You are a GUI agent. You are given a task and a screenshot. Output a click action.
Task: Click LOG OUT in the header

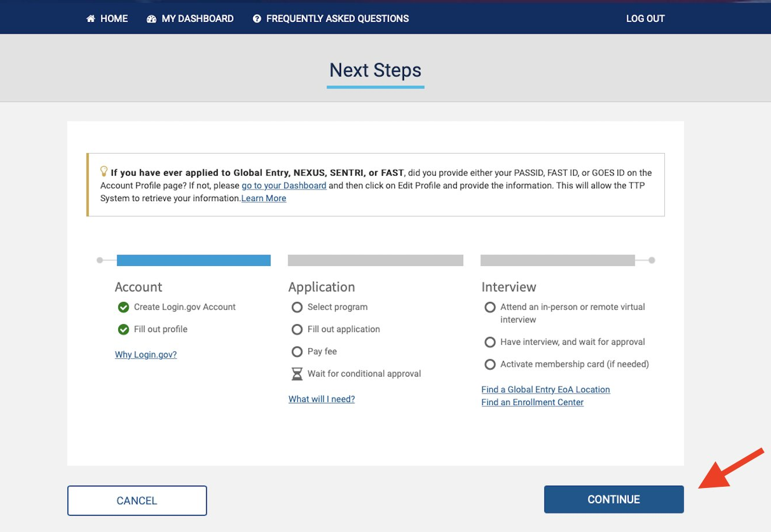point(645,19)
